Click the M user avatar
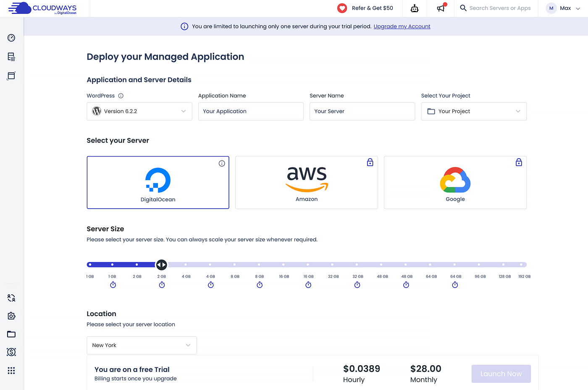The height and width of the screenshot is (390, 588). click(x=551, y=8)
